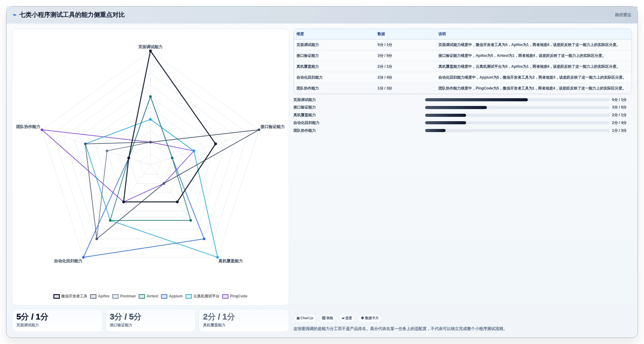
Task: Click radar axis label 接口验证能力
Action: pyautogui.click(x=272, y=127)
